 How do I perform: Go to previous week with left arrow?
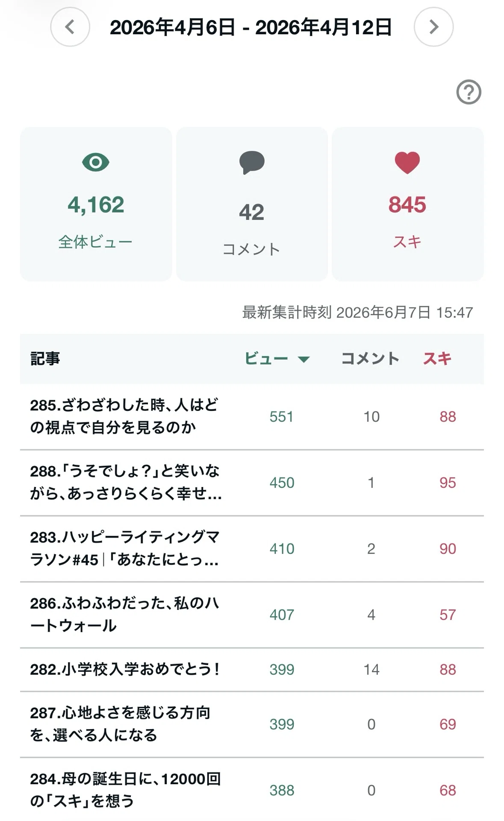tap(70, 27)
